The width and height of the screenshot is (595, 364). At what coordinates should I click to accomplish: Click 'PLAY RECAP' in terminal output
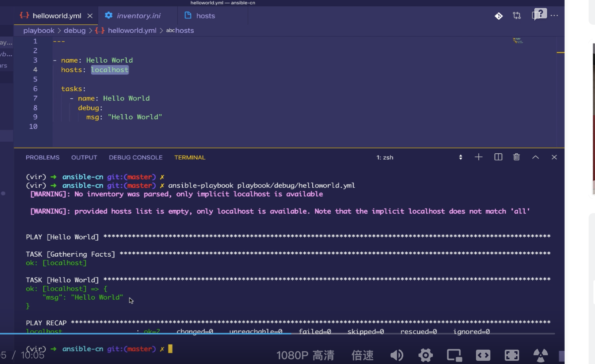[46, 323]
